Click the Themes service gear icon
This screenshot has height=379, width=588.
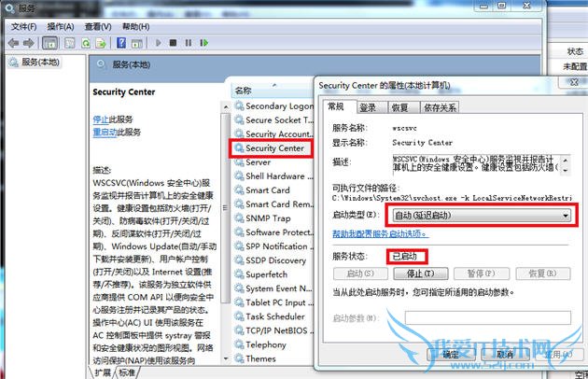239,358
